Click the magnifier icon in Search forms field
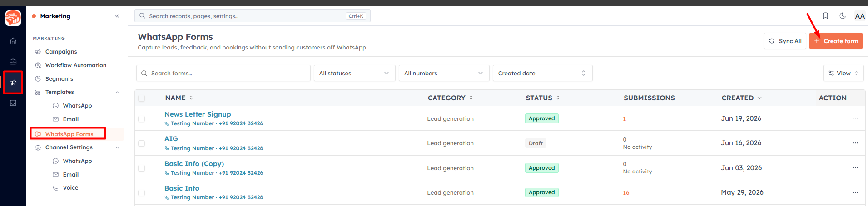This screenshot has width=868, height=206. click(x=144, y=73)
